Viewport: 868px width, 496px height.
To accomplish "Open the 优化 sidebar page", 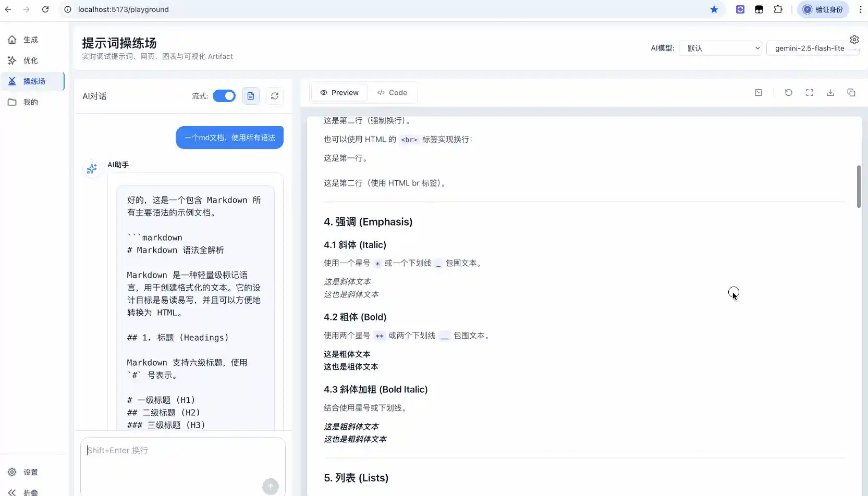I will coord(32,60).
